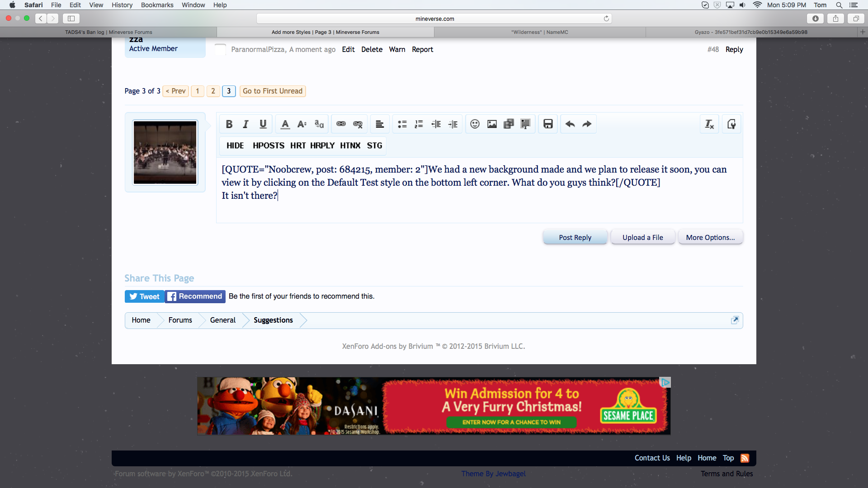Click the remove formatting icon
The height and width of the screenshot is (488, 868).
point(709,124)
